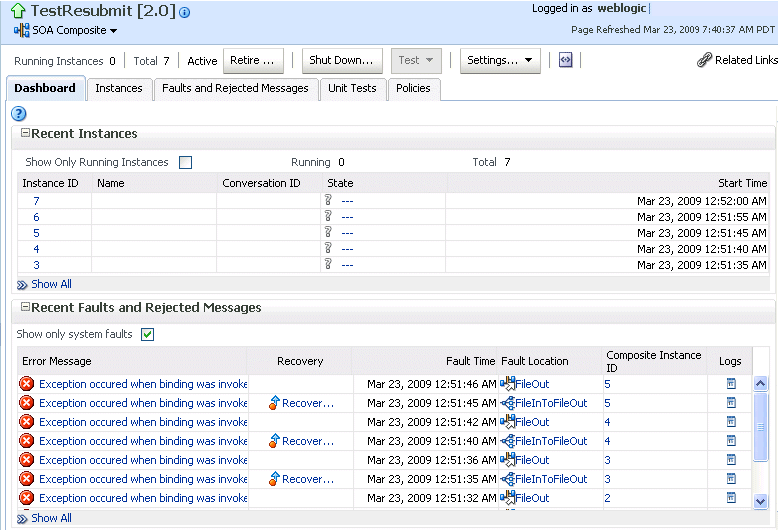Click the double-arrow icon beside Recent Instances Show All
This screenshot has width=778, height=530.
(x=22, y=285)
